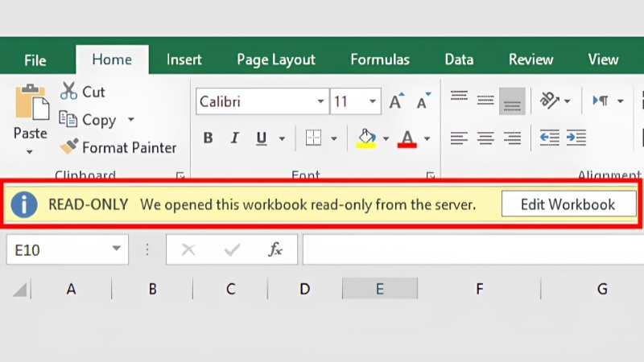Open the Formulas tab
Image resolution: width=644 pixels, height=362 pixels.
(380, 60)
